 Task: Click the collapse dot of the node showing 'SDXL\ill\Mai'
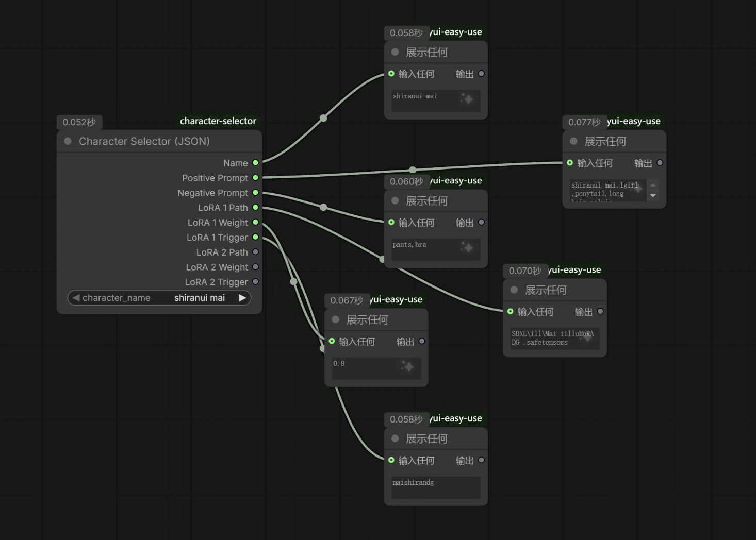point(514,290)
